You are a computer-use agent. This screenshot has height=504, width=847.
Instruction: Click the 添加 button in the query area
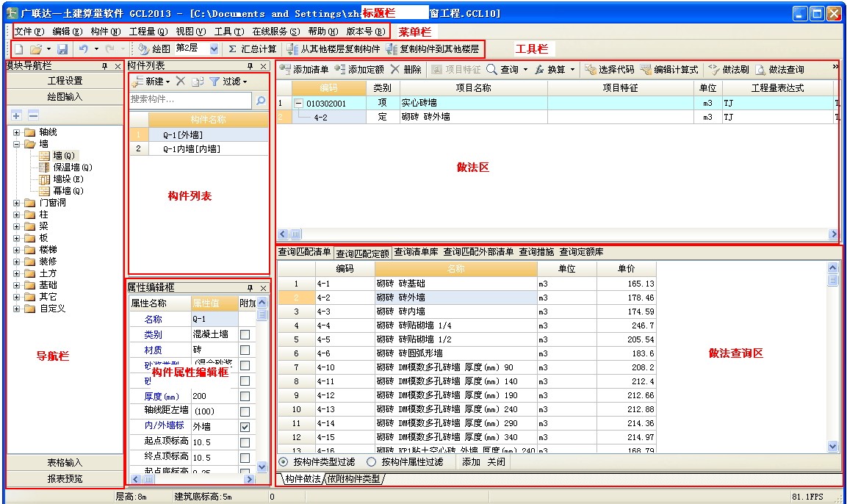pyautogui.click(x=471, y=462)
